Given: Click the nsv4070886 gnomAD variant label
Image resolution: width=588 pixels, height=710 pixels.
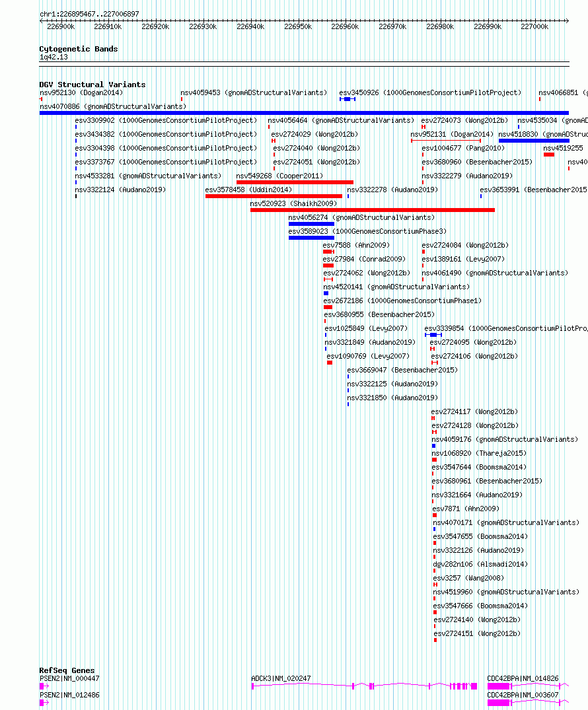Looking at the screenshot, I should (x=113, y=106).
